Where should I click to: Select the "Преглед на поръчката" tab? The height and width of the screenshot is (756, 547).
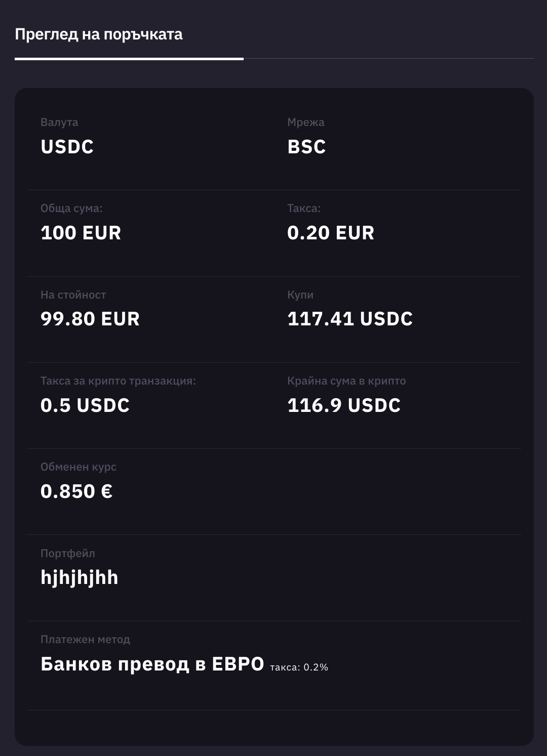click(99, 34)
